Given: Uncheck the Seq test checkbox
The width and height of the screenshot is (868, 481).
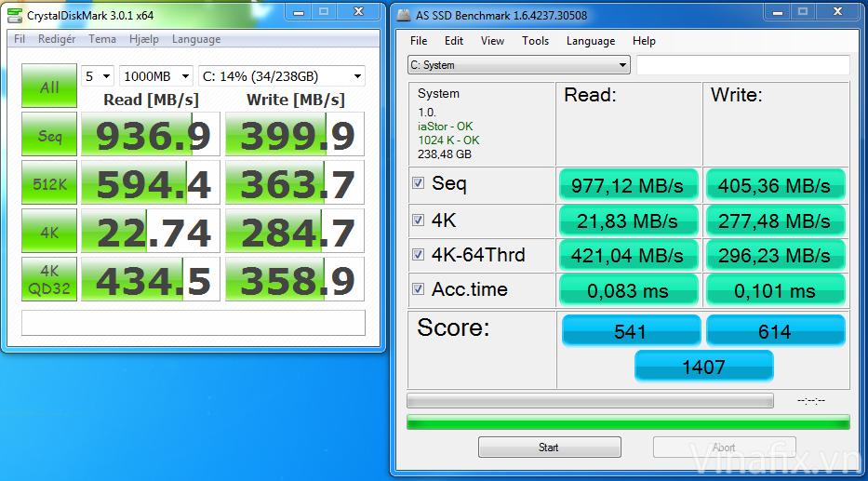Looking at the screenshot, I should 419,183.
